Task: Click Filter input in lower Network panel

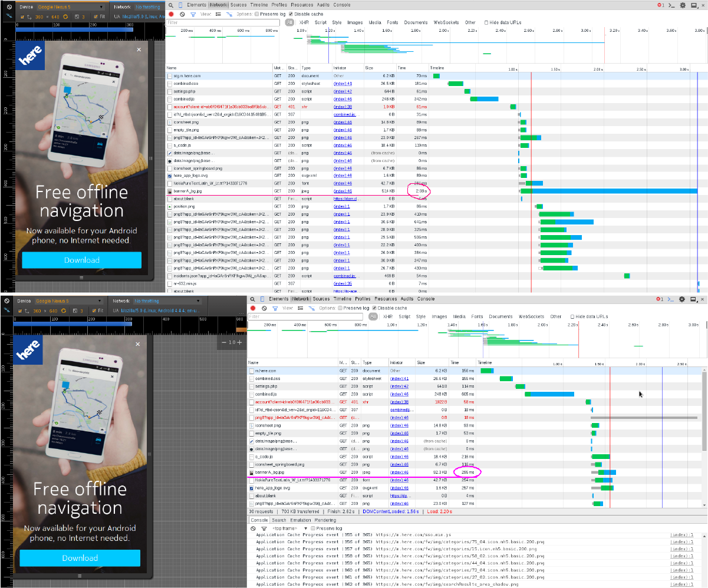Action: pyautogui.click(x=307, y=316)
